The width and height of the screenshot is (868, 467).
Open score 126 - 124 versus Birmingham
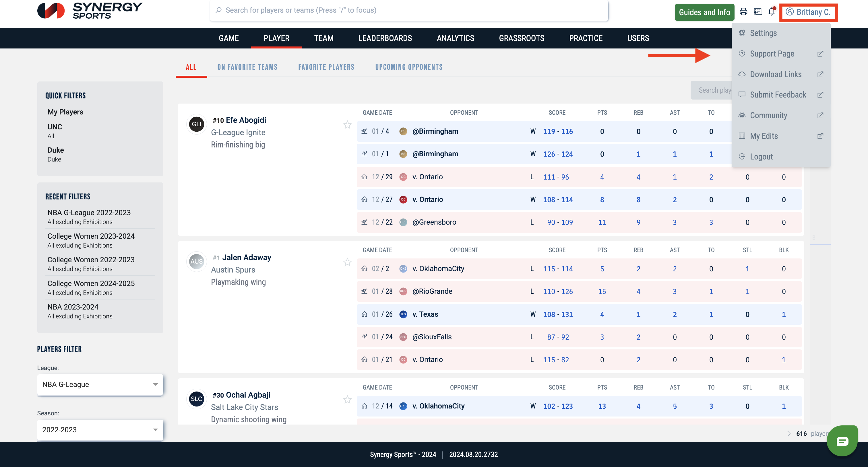coord(558,154)
